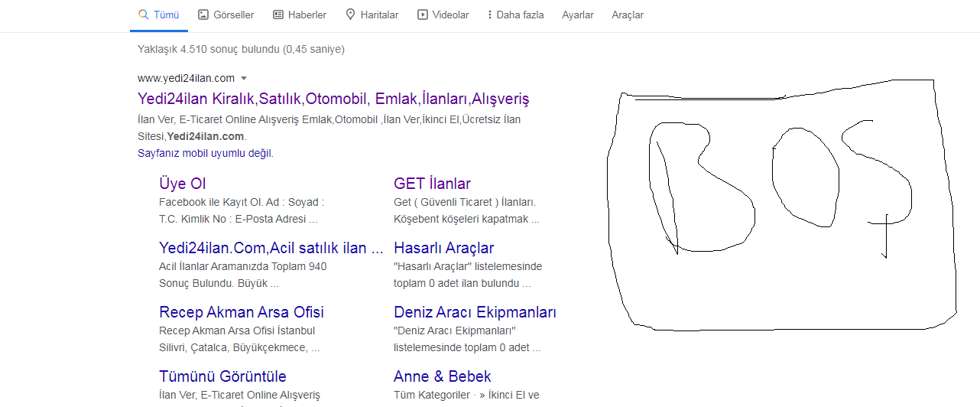The width and height of the screenshot is (980, 407).
Task: Click the Deniz Aracı Ekipmanları link
Action: tap(475, 312)
